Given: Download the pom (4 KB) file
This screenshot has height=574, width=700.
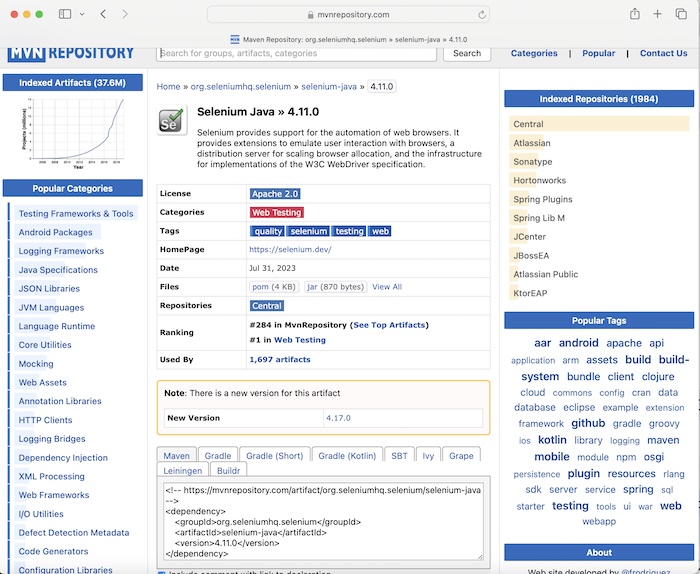Looking at the screenshot, I should click(x=274, y=287).
